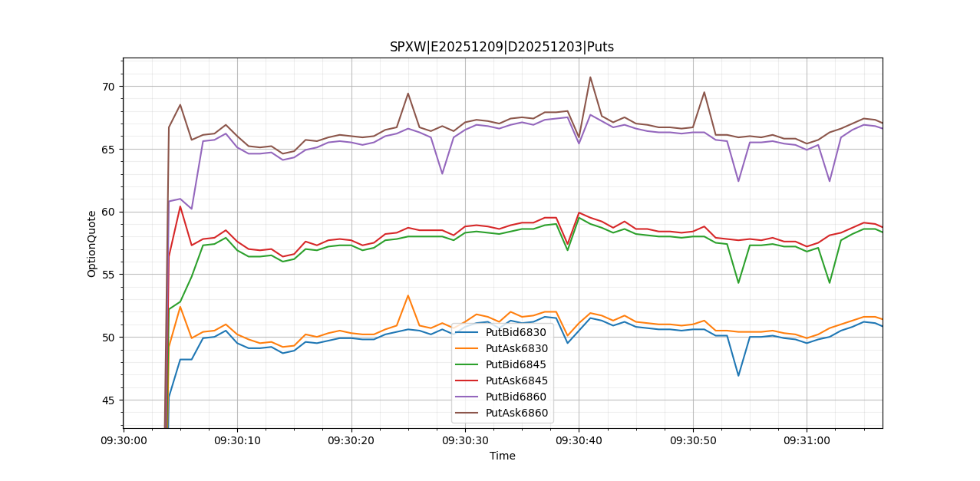Select the PutAsk6845 legend label text

click(x=517, y=381)
